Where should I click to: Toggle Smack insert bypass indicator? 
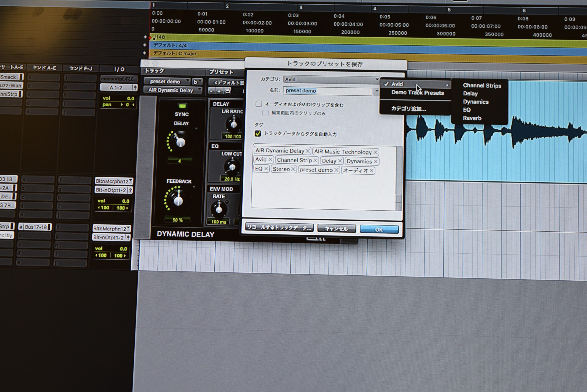click(x=21, y=77)
